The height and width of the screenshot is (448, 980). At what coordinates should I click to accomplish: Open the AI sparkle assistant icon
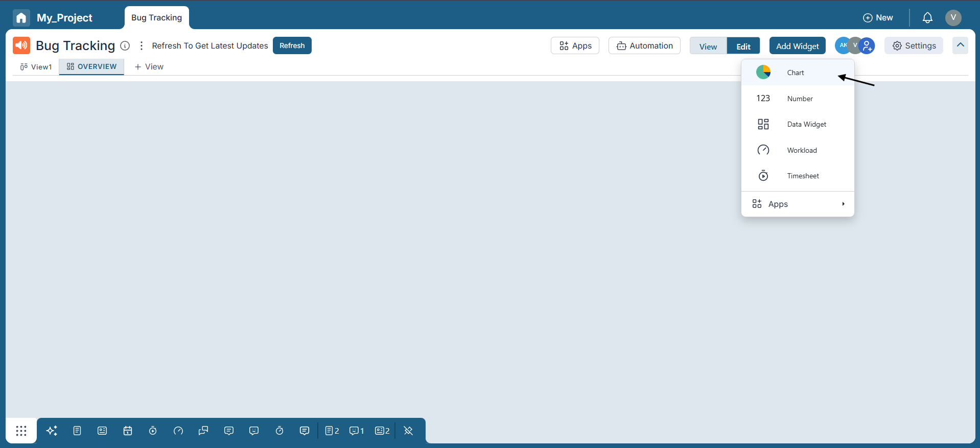click(x=52, y=431)
